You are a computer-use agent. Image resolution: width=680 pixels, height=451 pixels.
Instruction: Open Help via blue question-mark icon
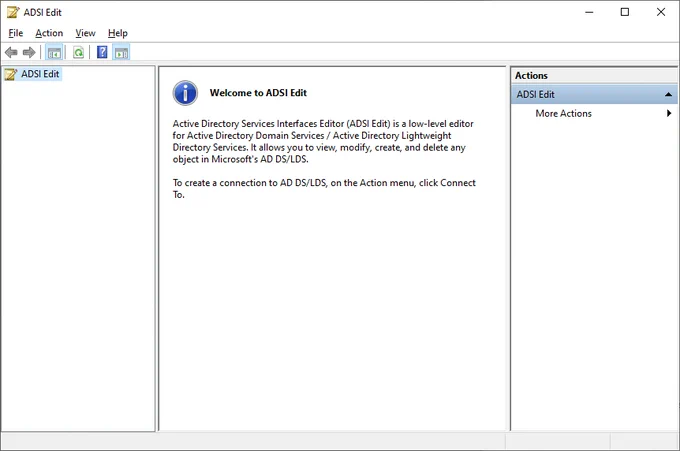pos(102,52)
